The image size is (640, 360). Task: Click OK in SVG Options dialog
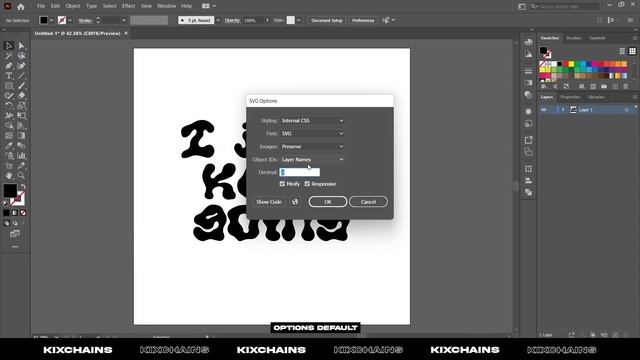click(x=328, y=202)
